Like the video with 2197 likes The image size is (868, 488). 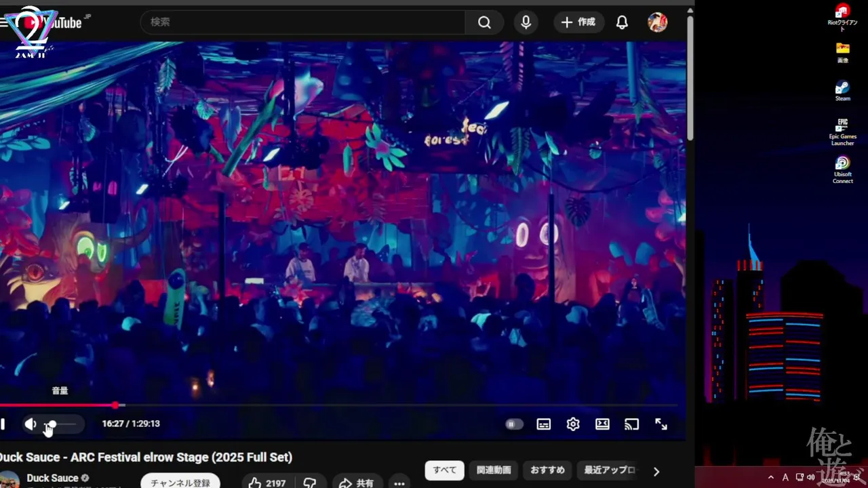tap(267, 483)
